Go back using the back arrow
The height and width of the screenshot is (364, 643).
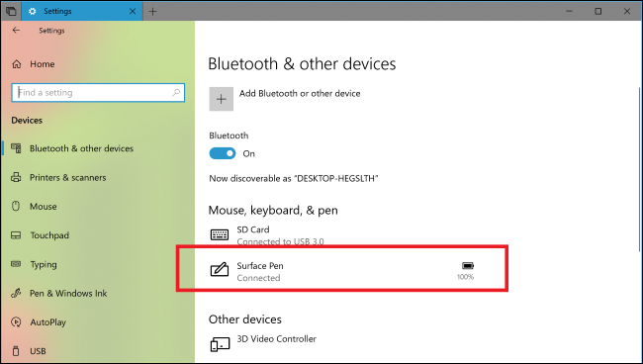click(16, 31)
